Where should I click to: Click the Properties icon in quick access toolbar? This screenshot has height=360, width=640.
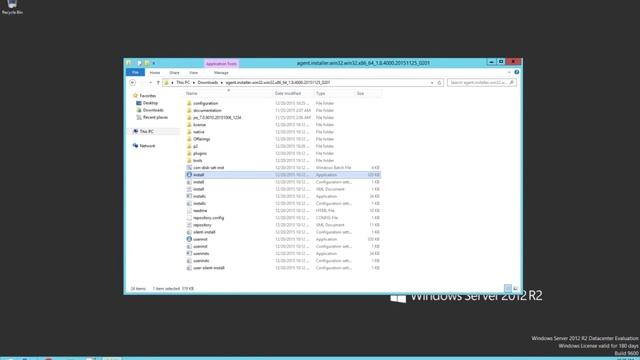(x=140, y=63)
